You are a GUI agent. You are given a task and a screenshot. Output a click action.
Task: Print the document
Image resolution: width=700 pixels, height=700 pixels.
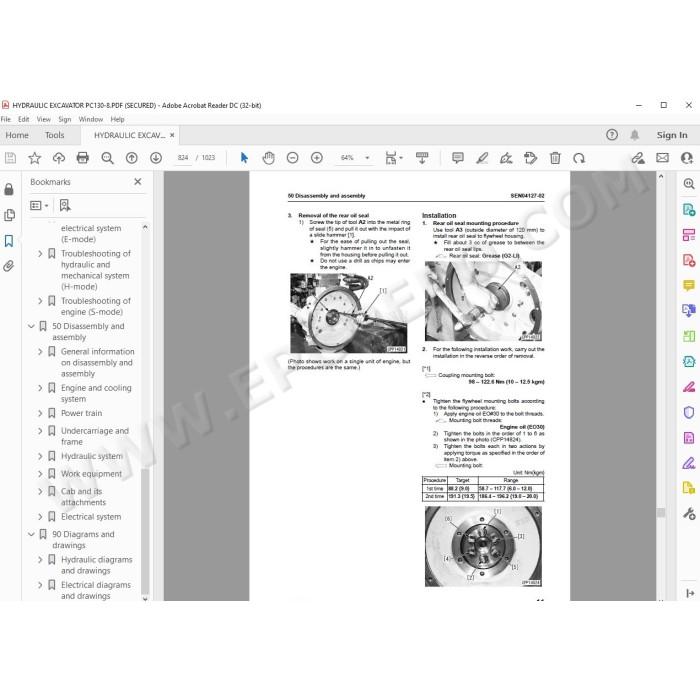[83, 158]
